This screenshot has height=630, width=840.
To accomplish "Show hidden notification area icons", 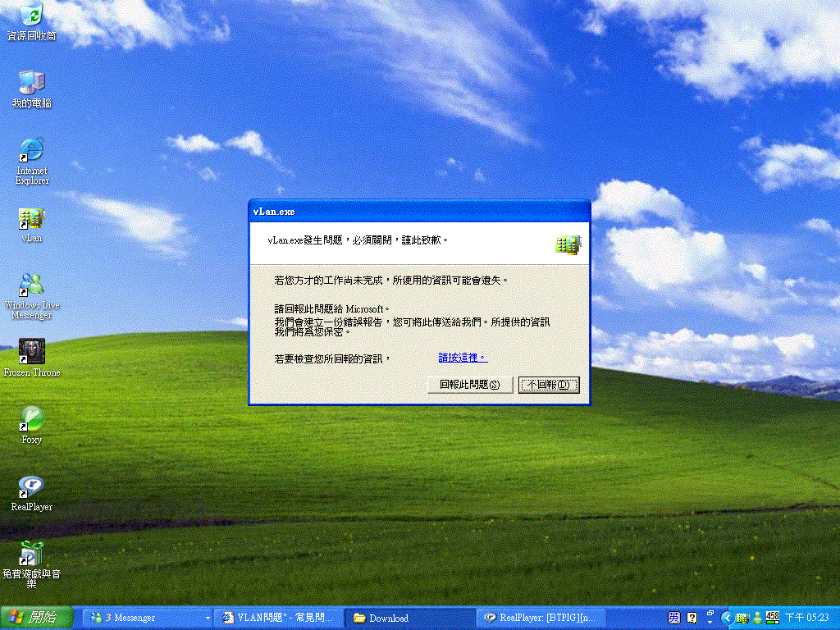I will pyautogui.click(x=728, y=618).
